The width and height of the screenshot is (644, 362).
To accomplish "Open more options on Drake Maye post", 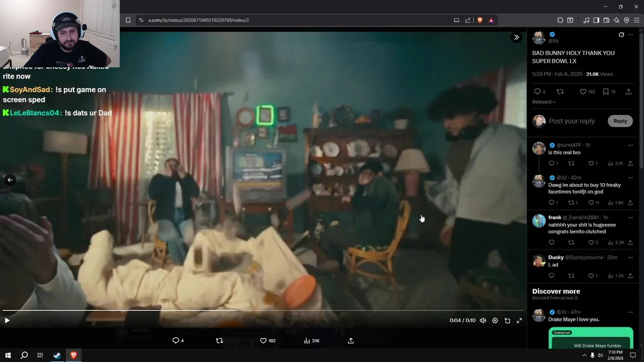I will point(630,312).
